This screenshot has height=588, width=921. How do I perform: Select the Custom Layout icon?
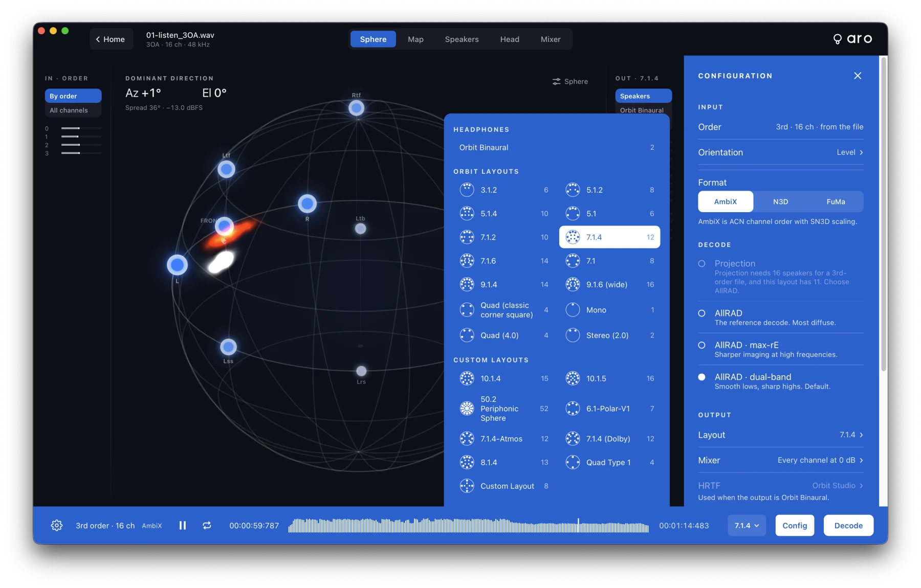click(x=467, y=486)
